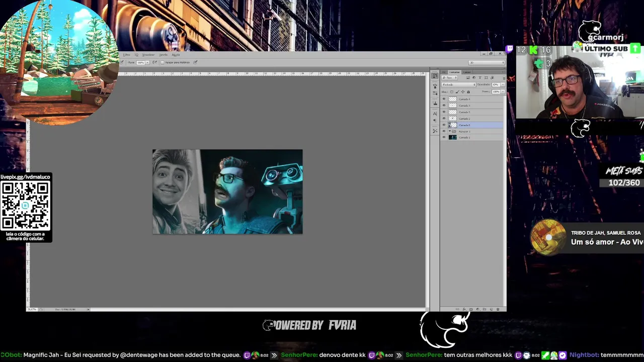
Task: Open the layer filter Tipo dropdown
Action: [x=449, y=78]
